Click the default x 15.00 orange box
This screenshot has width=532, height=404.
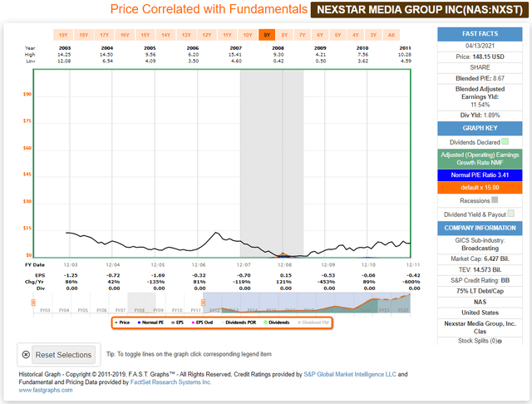[x=480, y=188]
